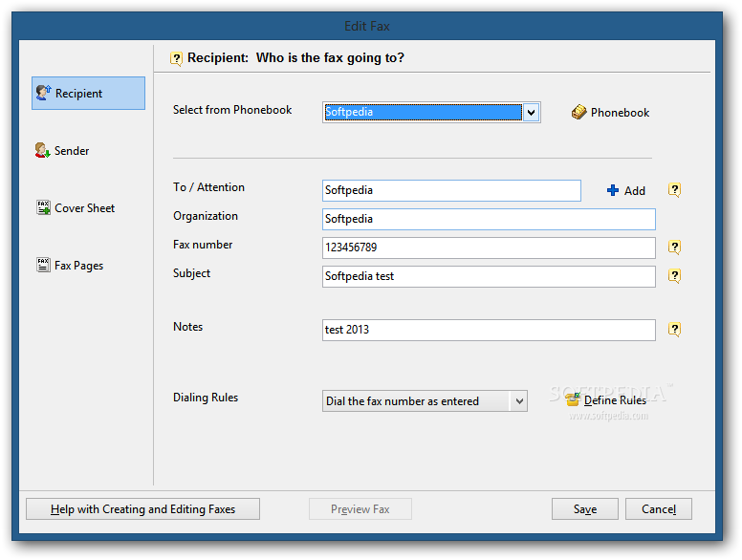Click the highlighted Softpedia phonebook entry
The width and height of the screenshot is (742, 560).
pyautogui.click(x=423, y=112)
